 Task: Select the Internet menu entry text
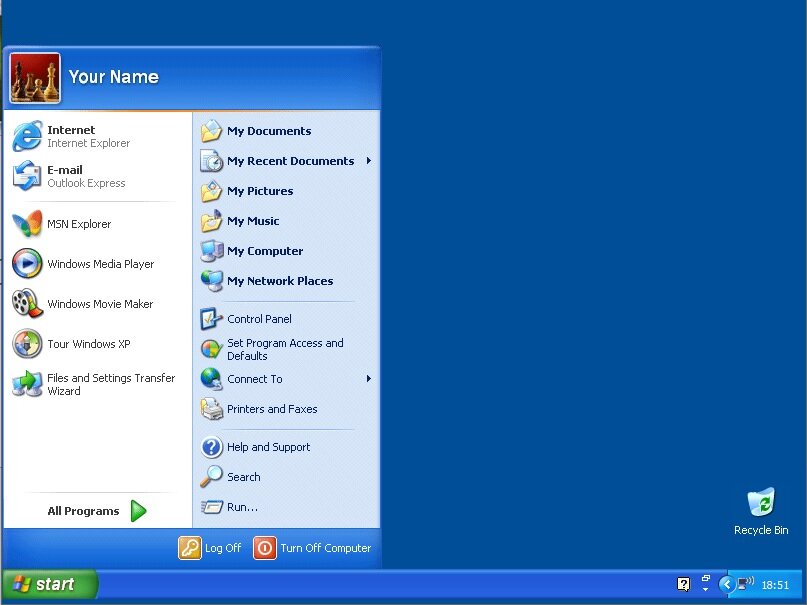coord(71,130)
